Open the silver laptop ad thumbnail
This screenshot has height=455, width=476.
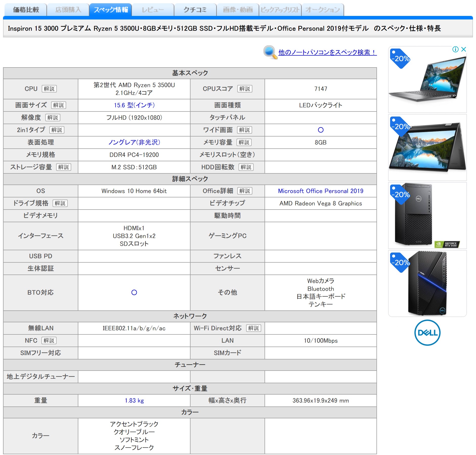tap(427, 79)
